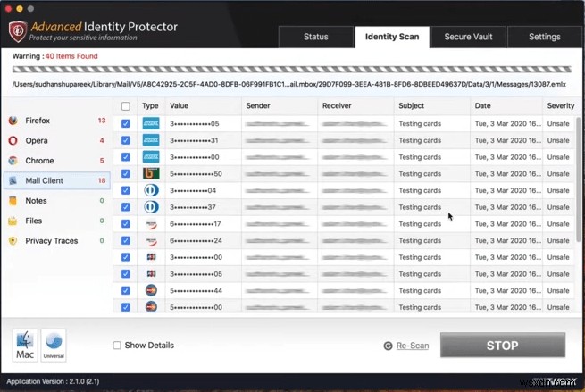
Task: Open the Secure Vault tab
Action: [468, 37]
